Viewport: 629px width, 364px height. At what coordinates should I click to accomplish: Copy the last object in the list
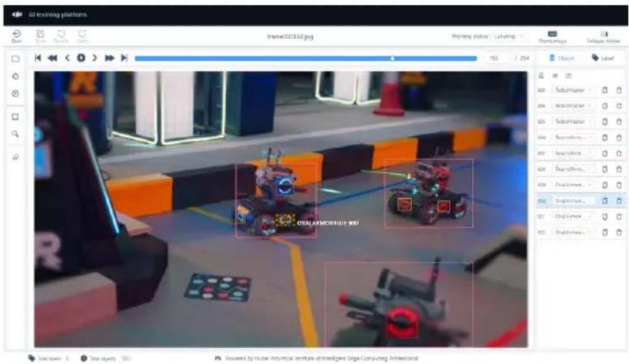605,232
